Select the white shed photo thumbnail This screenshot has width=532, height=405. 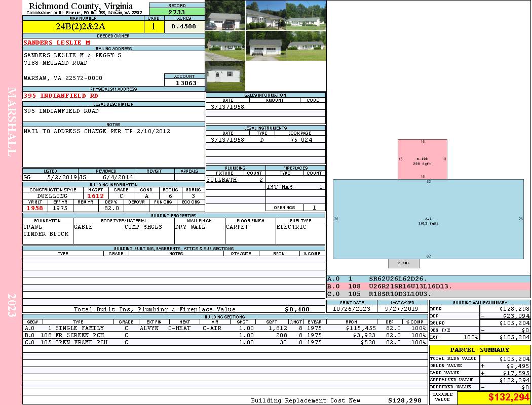pos(225,76)
